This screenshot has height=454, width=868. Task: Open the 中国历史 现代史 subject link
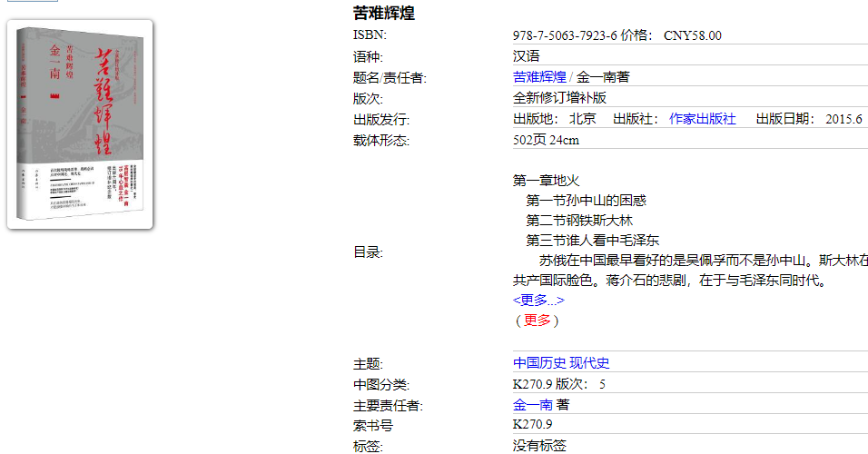(561, 362)
